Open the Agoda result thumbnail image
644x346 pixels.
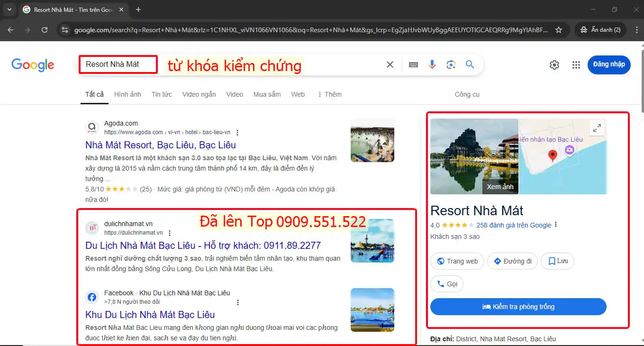click(x=372, y=140)
